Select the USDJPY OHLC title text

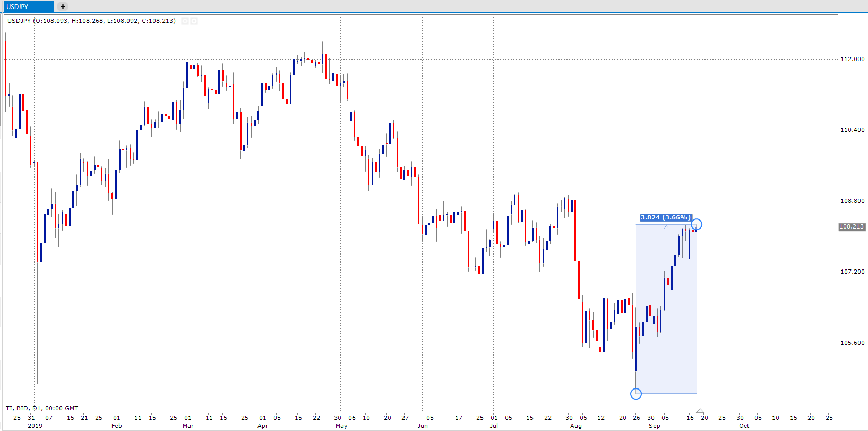91,21
